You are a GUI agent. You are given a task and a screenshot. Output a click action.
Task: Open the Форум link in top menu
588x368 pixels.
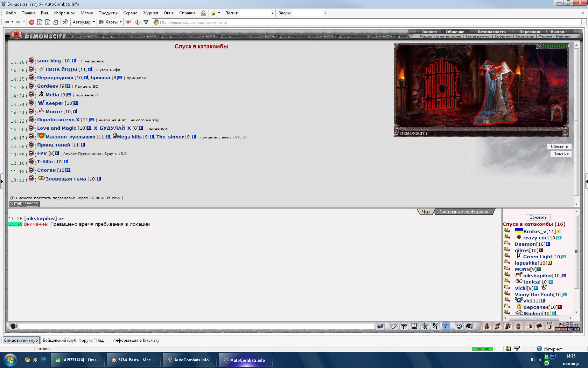pos(545,36)
